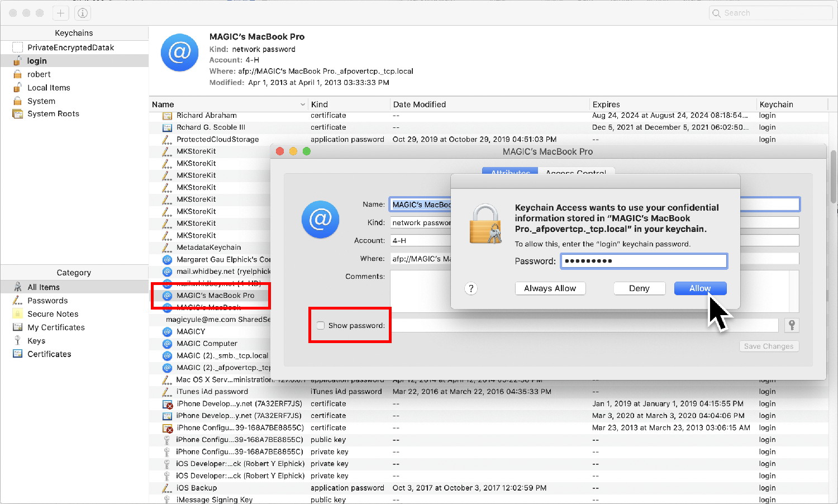Select the My Certificates category
The width and height of the screenshot is (838, 504).
click(74, 327)
